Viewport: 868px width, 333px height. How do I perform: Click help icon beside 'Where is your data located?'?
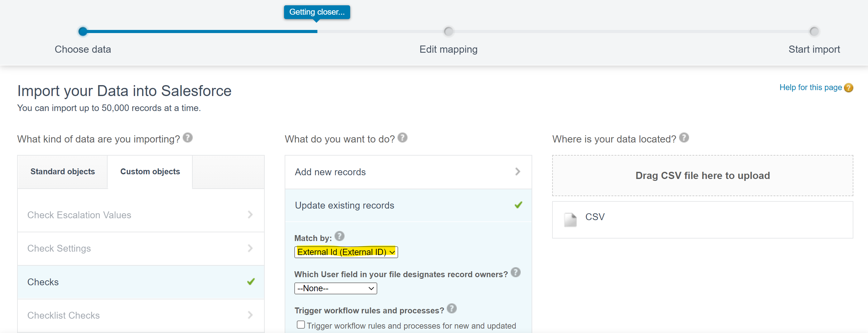[684, 138]
